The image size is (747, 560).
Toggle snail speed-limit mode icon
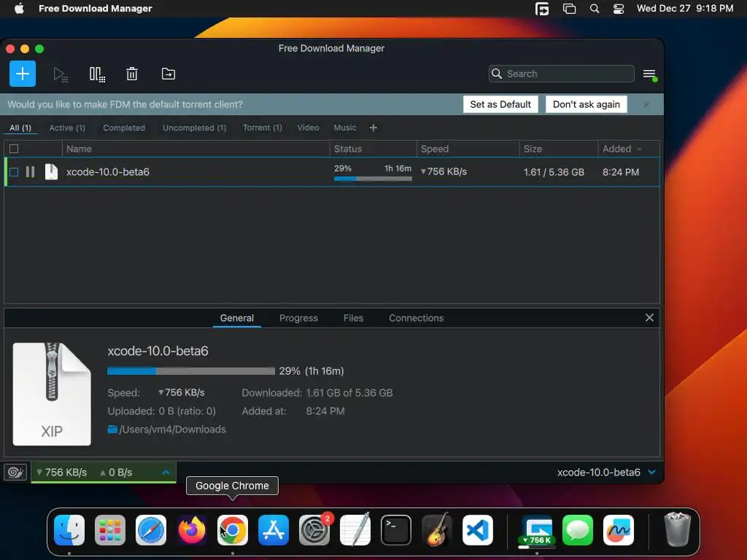[x=15, y=472]
